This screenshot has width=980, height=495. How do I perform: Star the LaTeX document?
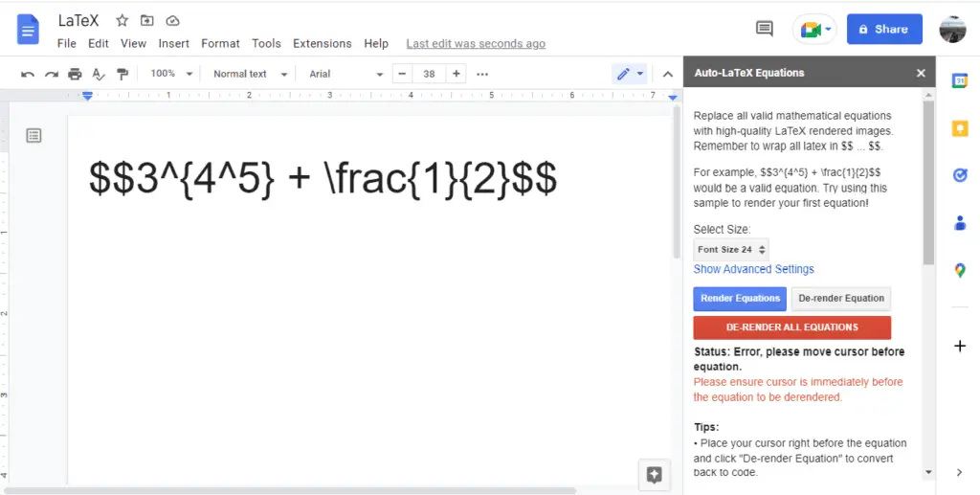pyautogui.click(x=122, y=21)
